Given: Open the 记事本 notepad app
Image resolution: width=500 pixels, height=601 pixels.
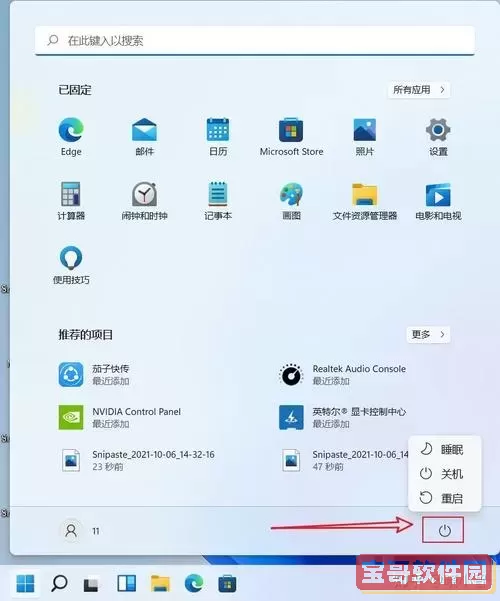Looking at the screenshot, I should click(218, 201).
